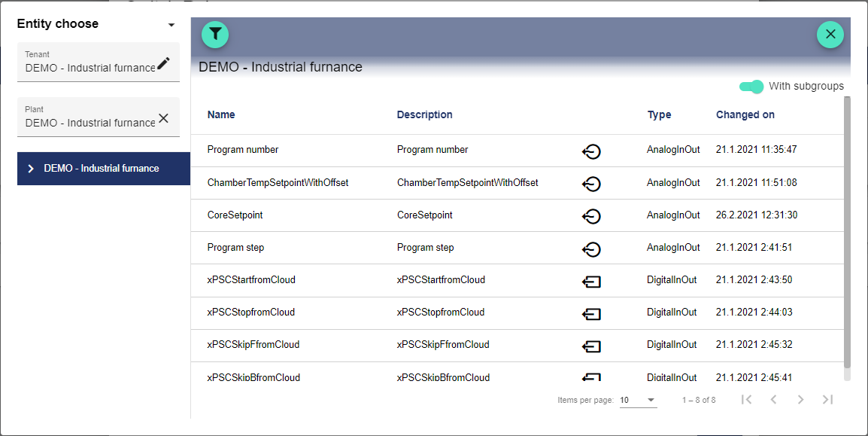Screen dimensions: 868x436
Task: Collapse the Entity choose panel arrow
Action: (171, 25)
